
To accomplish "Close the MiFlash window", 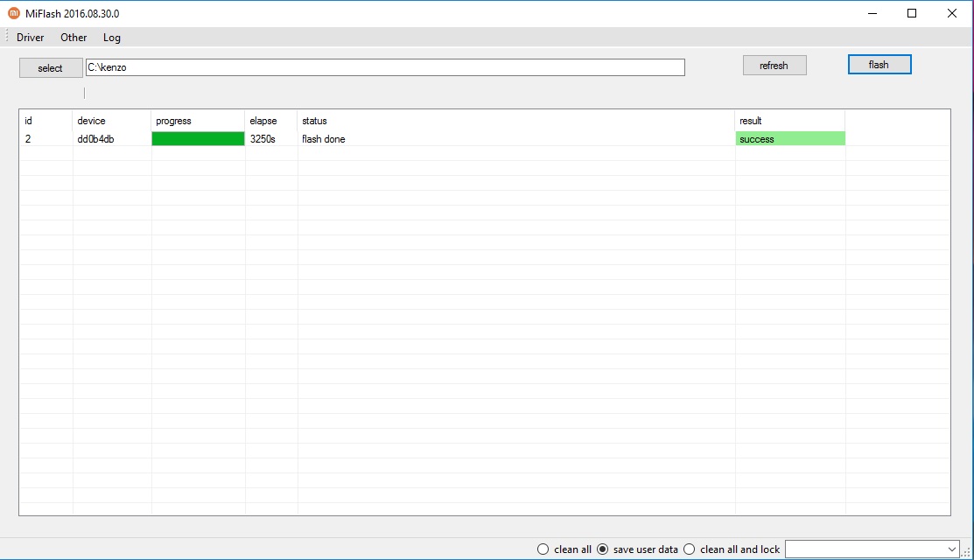I will 951,13.
